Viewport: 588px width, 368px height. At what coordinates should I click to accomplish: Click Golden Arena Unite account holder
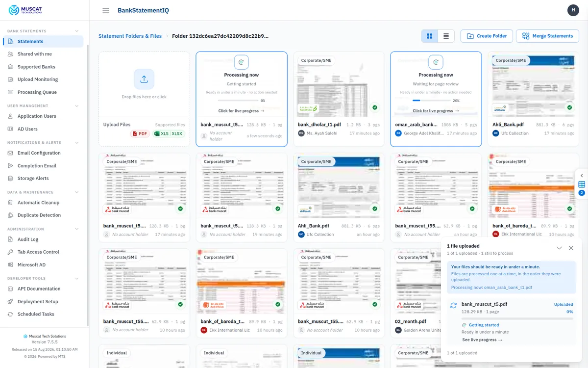[x=422, y=330]
